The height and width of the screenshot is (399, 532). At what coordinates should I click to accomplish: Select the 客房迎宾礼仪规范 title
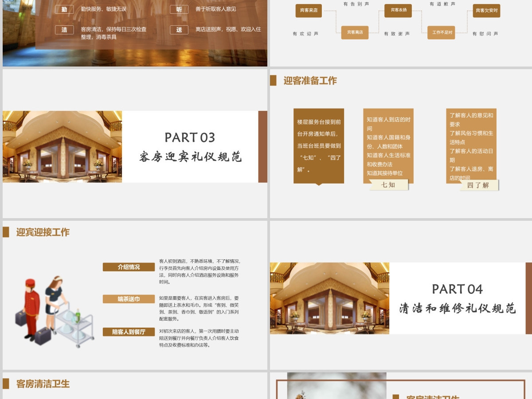(190, 157)
